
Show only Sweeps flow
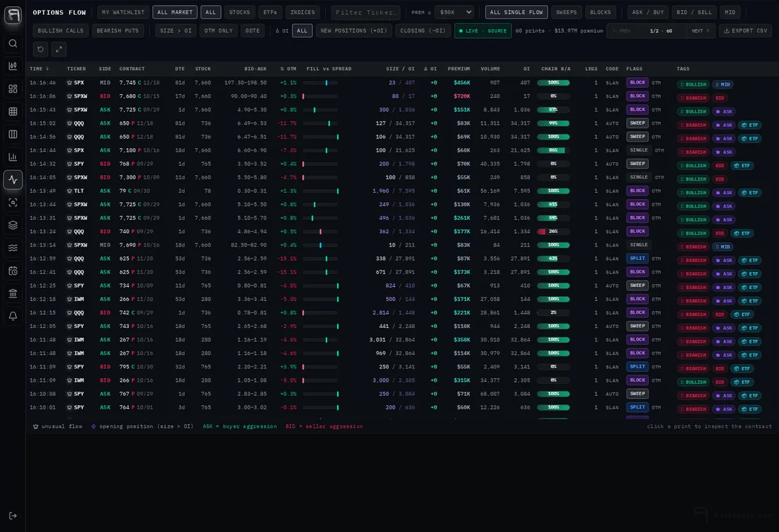point(567,13)
